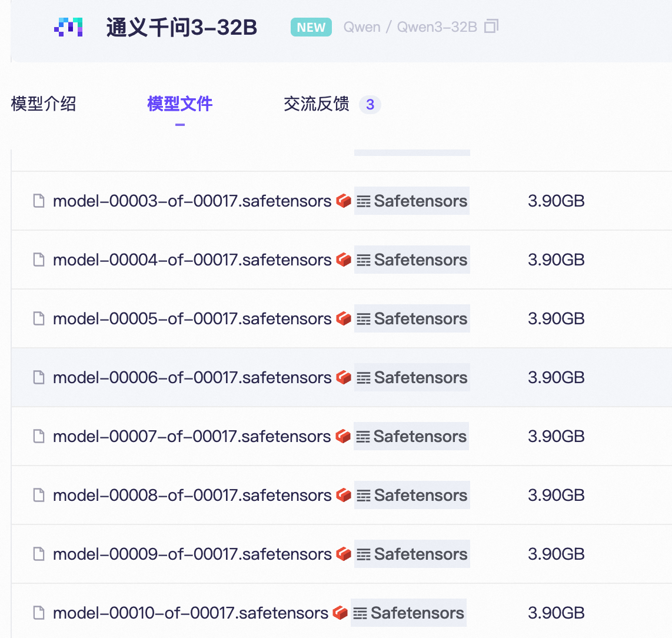This screenshot has height=638, width=672.
Task: Click the file icon beside model-00010-of-00017.safetensors
Action: tap(38, 613)
